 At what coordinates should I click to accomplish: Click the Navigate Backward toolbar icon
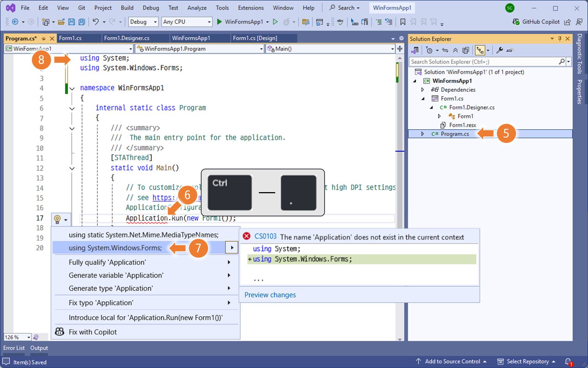coord(15,22)
